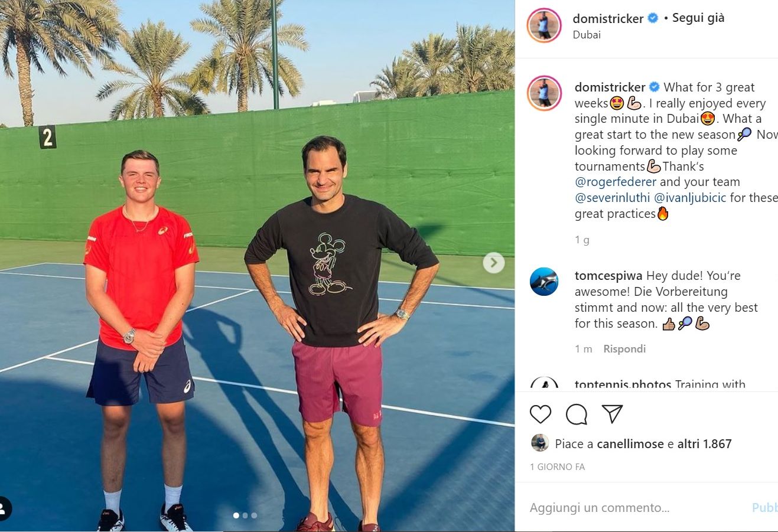Select the second carousel dot indicator
Screen dimensions: 778x532
(x=245, y=515)
